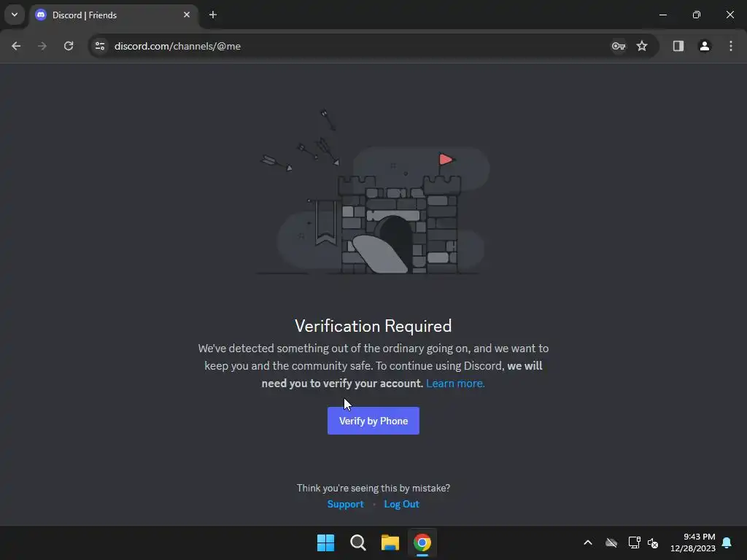Close the Chrome window
Viewport: 747px width, 560px height.
729,15
